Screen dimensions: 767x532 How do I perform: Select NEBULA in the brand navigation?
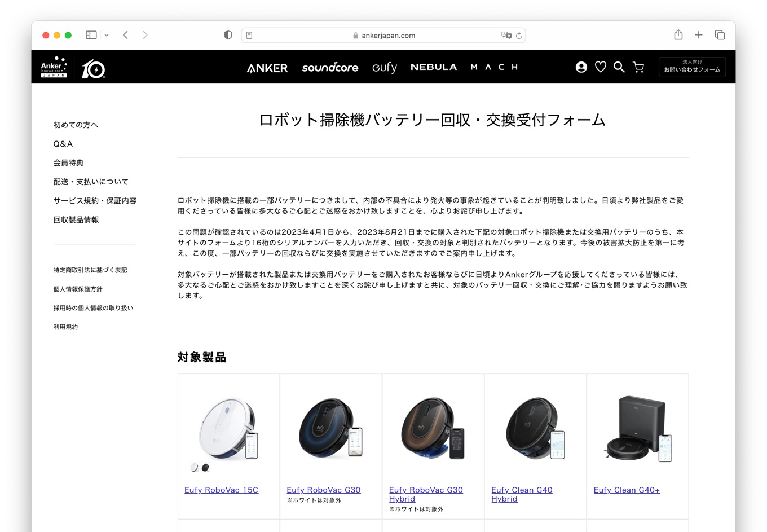[x=434, y=67]
